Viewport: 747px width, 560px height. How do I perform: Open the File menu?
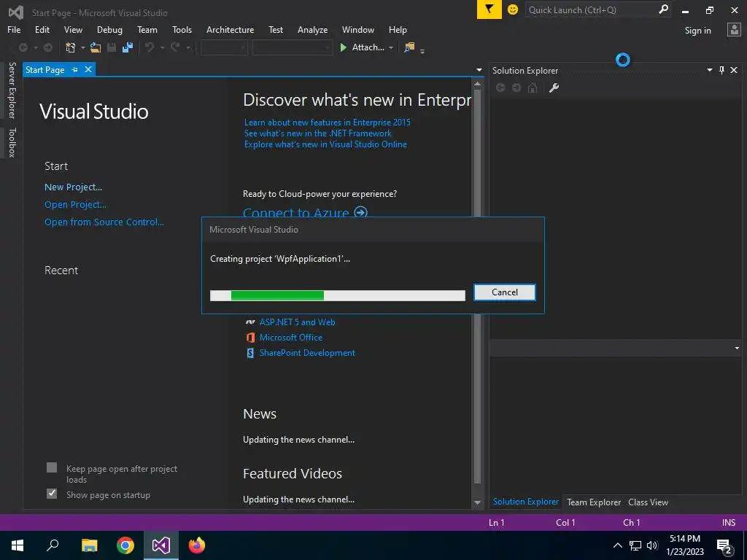tap(14, 29)
